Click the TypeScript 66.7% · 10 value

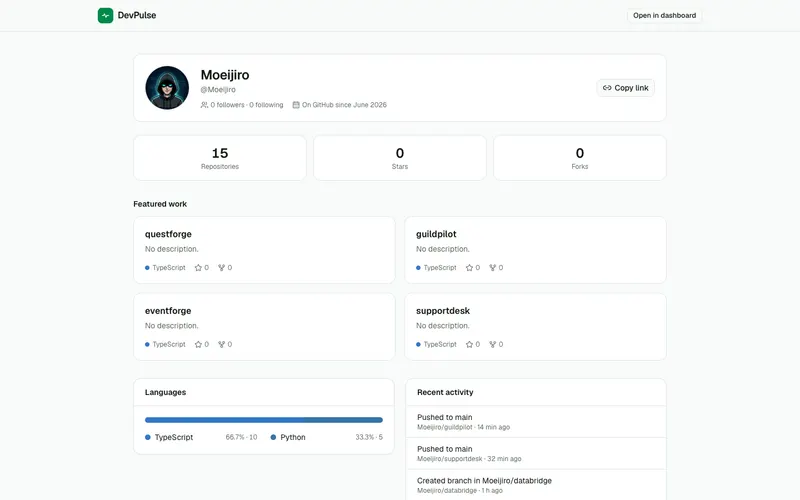(x=241, y=437)
